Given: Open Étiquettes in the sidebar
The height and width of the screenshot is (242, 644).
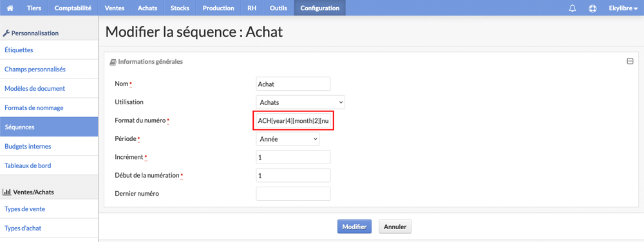Looking at the screenshot, I should (x=49, y=50).
